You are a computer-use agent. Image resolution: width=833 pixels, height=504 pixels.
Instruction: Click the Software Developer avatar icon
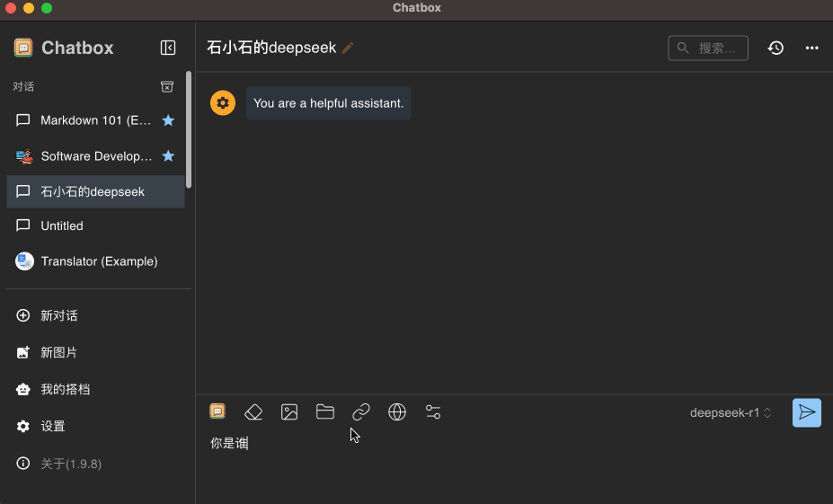pos(24,156)
